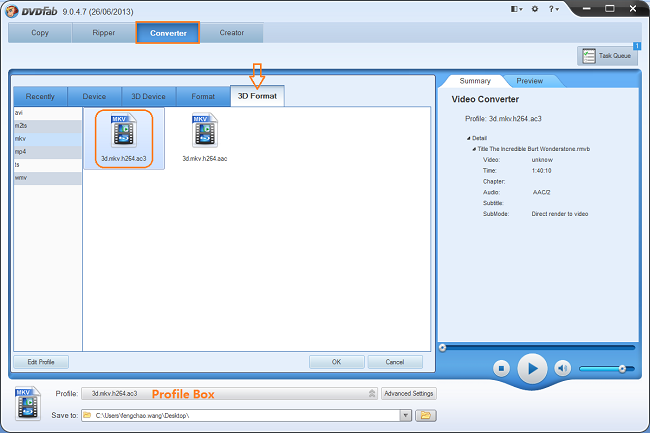The height and width of the screenshot is (433, 650).
Task: Switch to the Creator tab
Action: pos(232,33)
